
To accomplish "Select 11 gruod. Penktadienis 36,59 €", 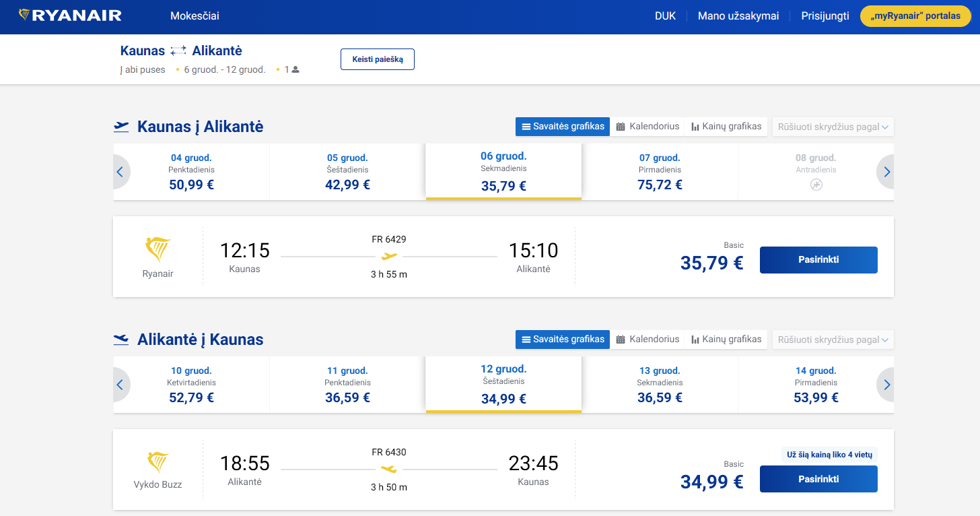I will click(x=347, y=385).
